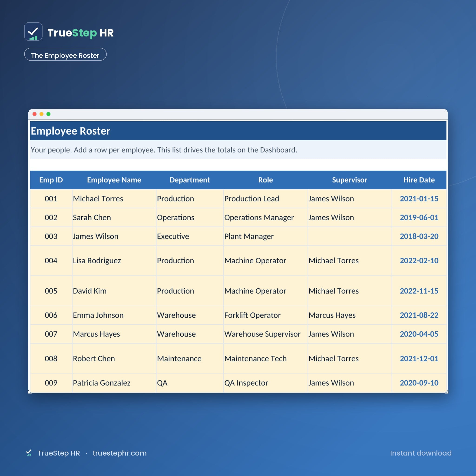476x476 pixels.
Task: Select the "Operations" department cell
Action: click(190, 218)
